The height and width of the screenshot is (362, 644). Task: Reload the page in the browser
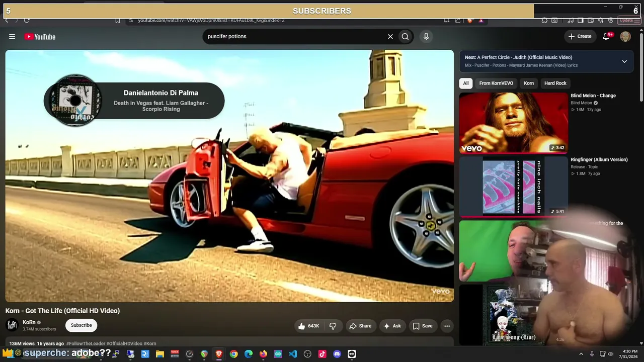coord(27,20)
